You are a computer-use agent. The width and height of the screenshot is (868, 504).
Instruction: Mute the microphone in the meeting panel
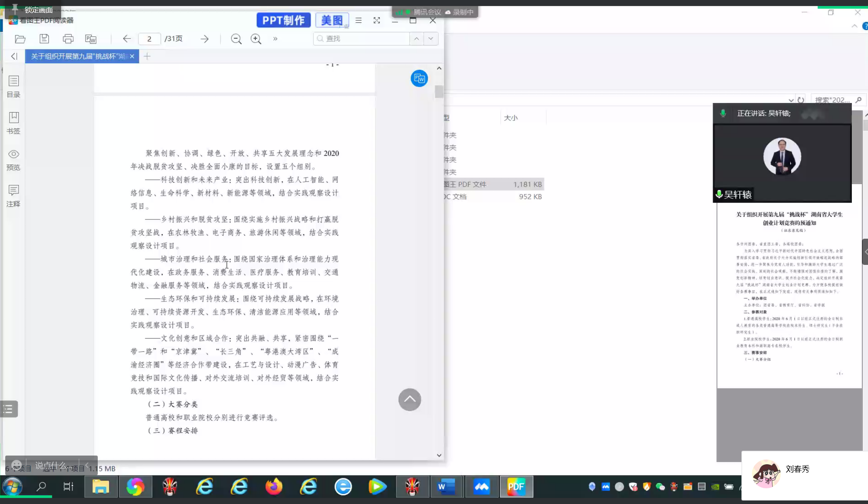click(x=723, y=113)
